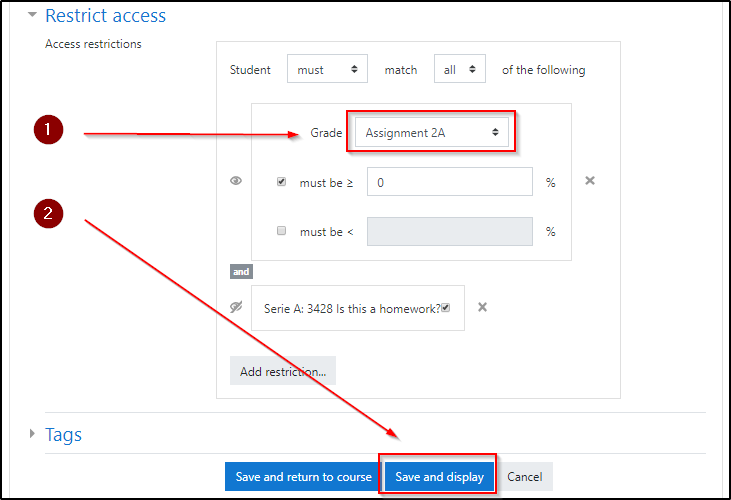This screenshot has width=731, height=500.
Task: Expand the Tags section
Action: 33,434
